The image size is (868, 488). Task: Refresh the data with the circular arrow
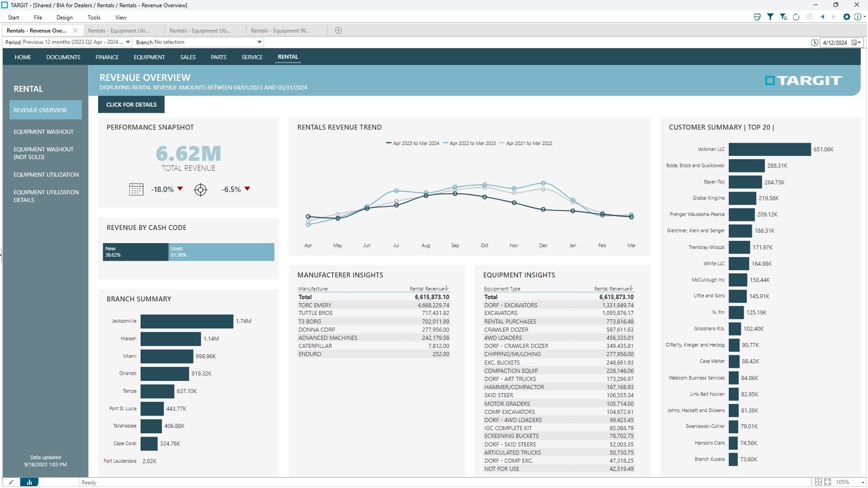[x=796, y=17]
